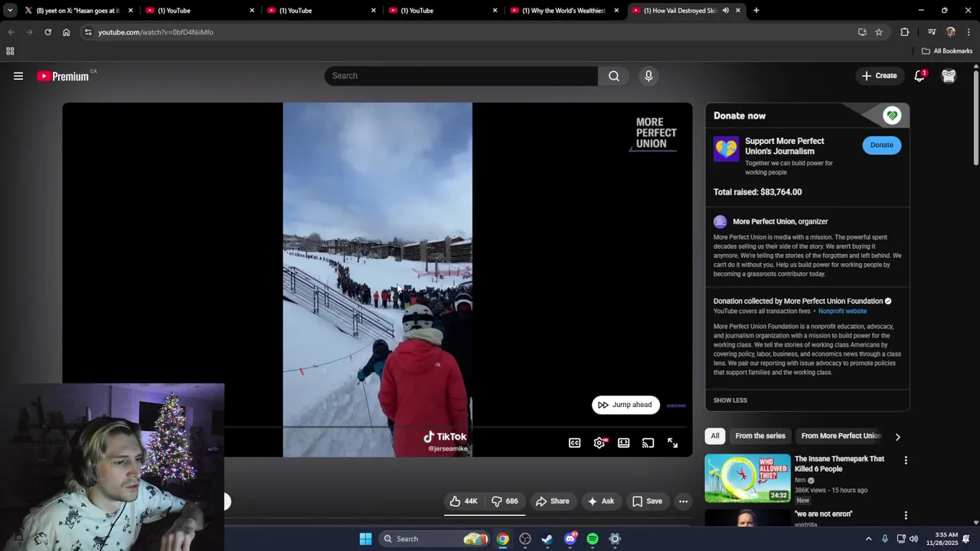Open more actions menu below video
Viewport: 980px width, 551px height.
point(683,501)
